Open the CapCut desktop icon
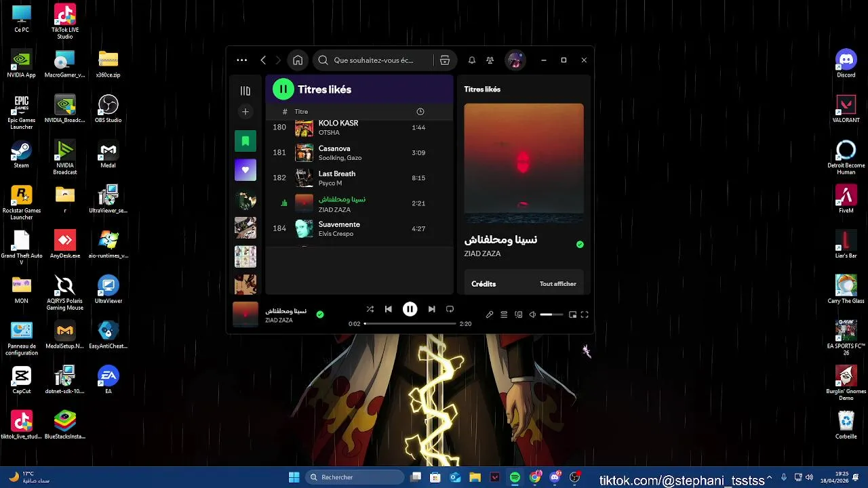 tap(21, 380)
